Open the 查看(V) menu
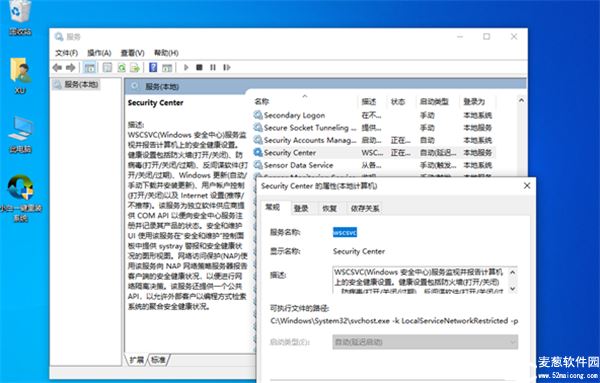Image resolution: width=600 pixels, height=383 pixels. (132, 53)
